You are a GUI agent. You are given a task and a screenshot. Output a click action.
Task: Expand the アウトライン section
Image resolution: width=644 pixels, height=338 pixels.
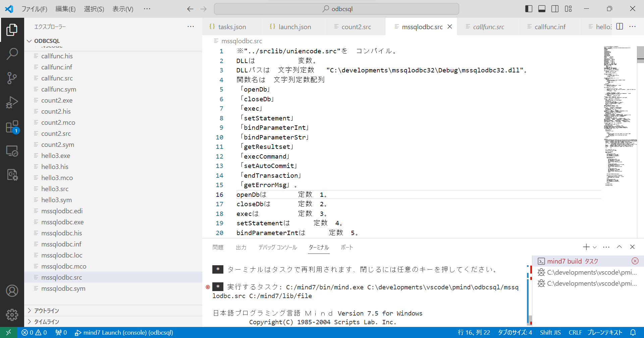point(113,311)
